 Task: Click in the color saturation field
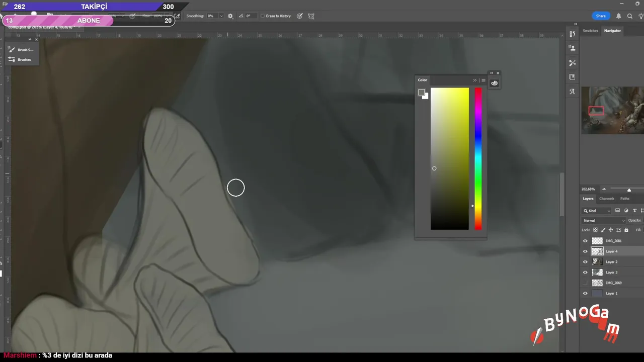click(x=449, y=159)
